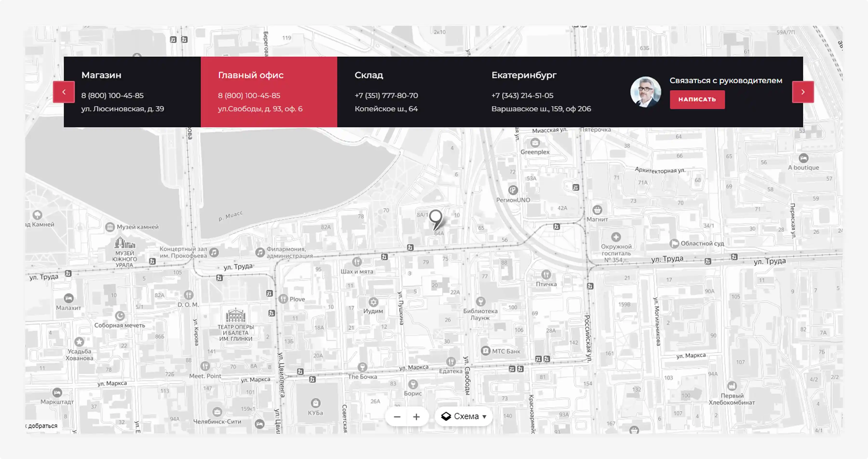Click the left carousel arrow button
The height and width of the screenshot is (459, 868).
(x=64, y=92)
